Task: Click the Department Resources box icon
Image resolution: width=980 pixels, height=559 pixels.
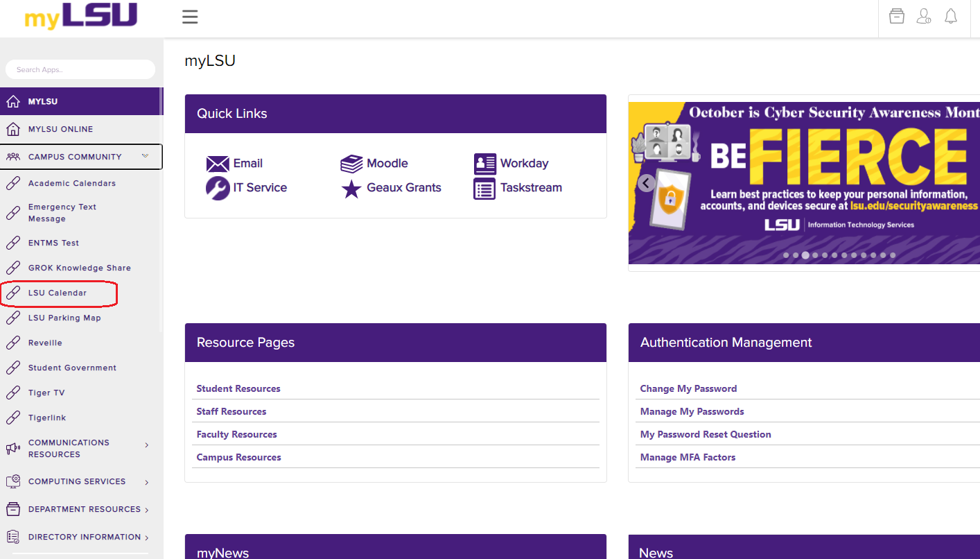Action: pos(12,509)
